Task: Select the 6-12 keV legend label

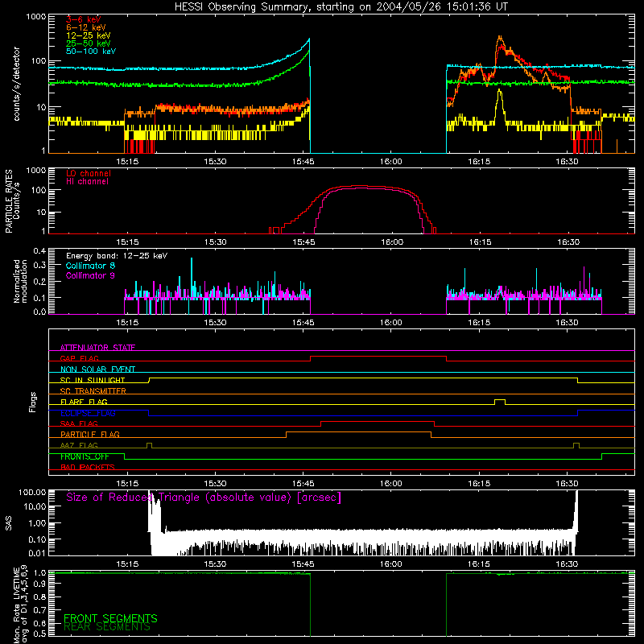Action: [85, 27]
